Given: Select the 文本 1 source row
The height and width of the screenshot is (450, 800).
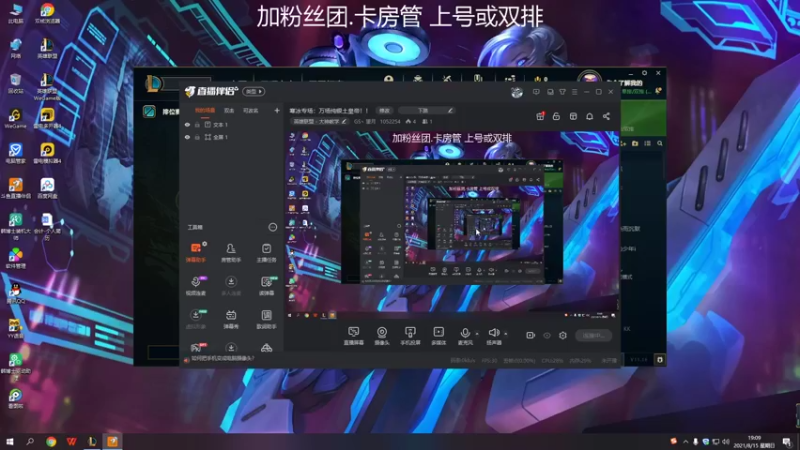Looking at the screenshot, I should pos(233,124).
